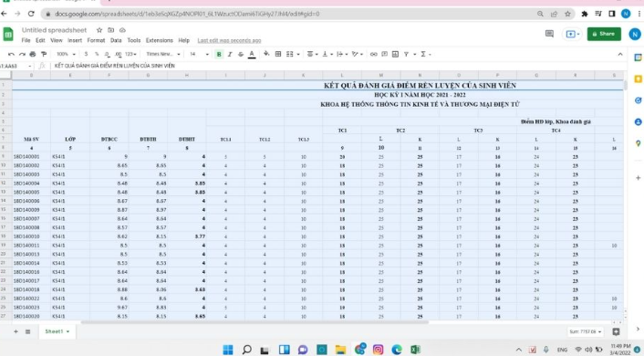Click the Undo arrow in toolbar
Viewport: 644px width, 356px height.
(11, 54)
